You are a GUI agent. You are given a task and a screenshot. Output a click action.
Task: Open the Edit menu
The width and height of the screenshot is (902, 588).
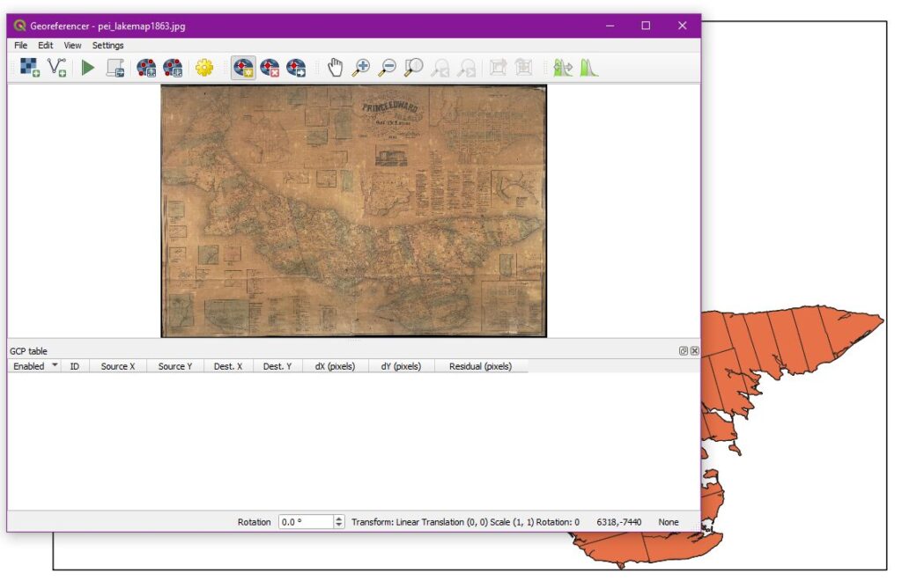[x=46, y=46]
